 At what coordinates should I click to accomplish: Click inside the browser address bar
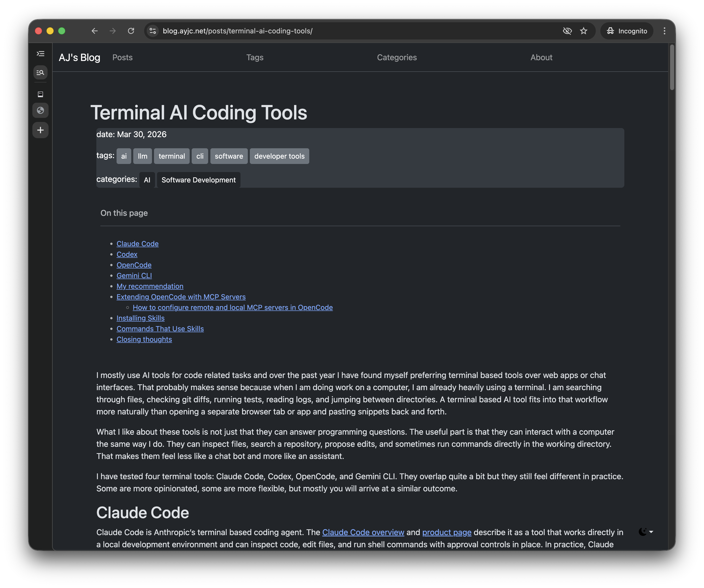coord(302,31)
